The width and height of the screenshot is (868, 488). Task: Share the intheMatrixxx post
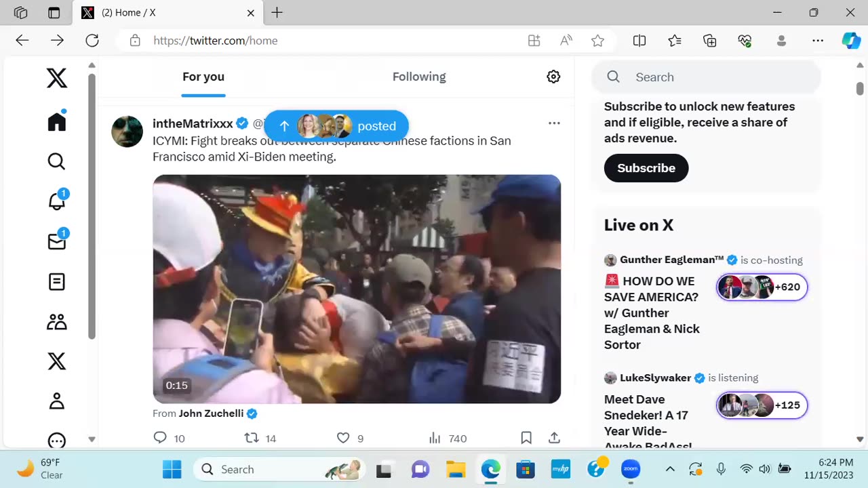click(554, 439)
